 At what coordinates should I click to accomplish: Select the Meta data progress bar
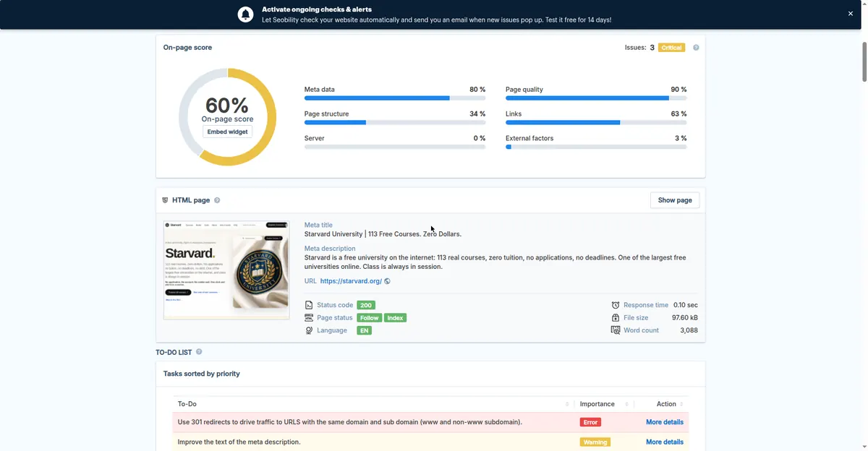coord(395,98)
